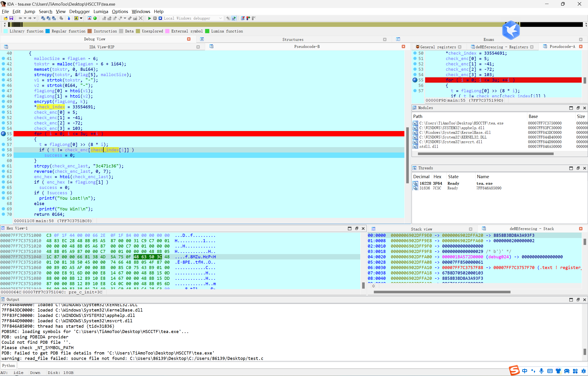Viewport: 588px width, 376px height.
Task: Click the Modules panel header icon
Action: pos(414,108)
